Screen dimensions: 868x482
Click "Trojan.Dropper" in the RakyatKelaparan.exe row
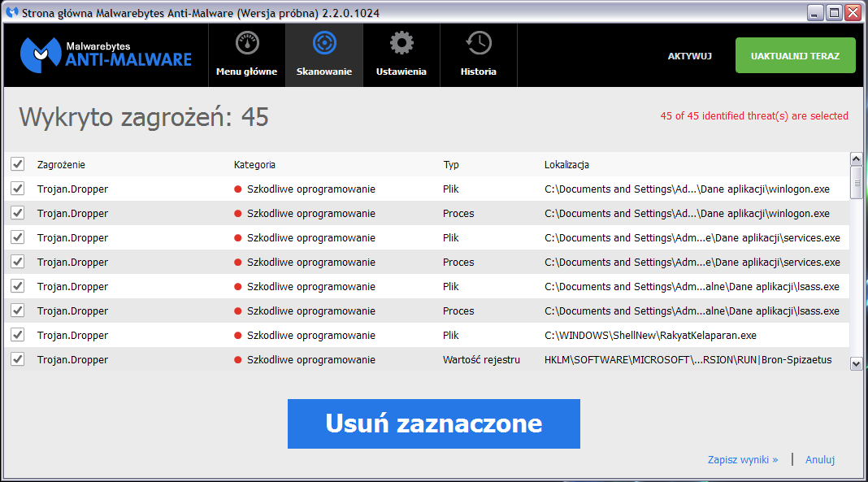[72, 335]
